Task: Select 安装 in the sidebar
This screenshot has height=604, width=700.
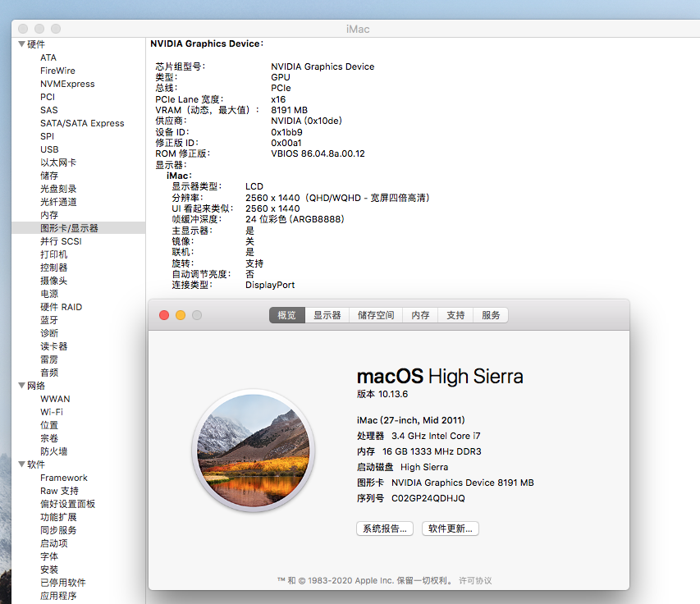Action: 49,570
